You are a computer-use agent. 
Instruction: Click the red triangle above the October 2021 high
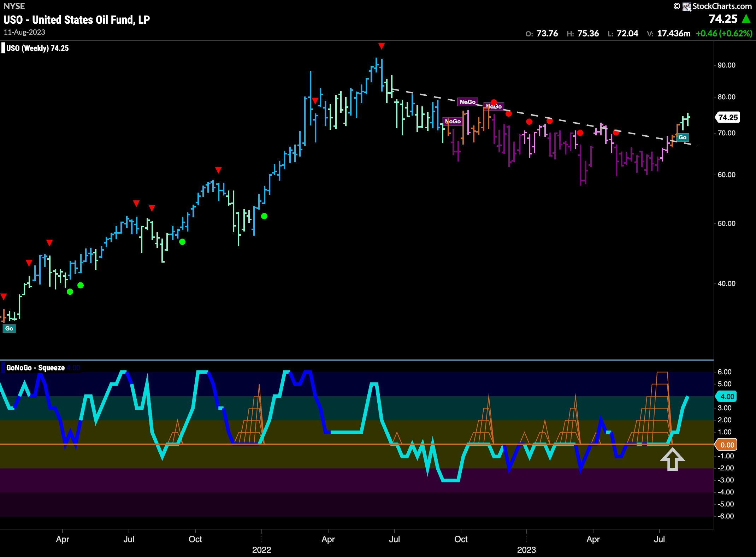[x=218, y=170]
